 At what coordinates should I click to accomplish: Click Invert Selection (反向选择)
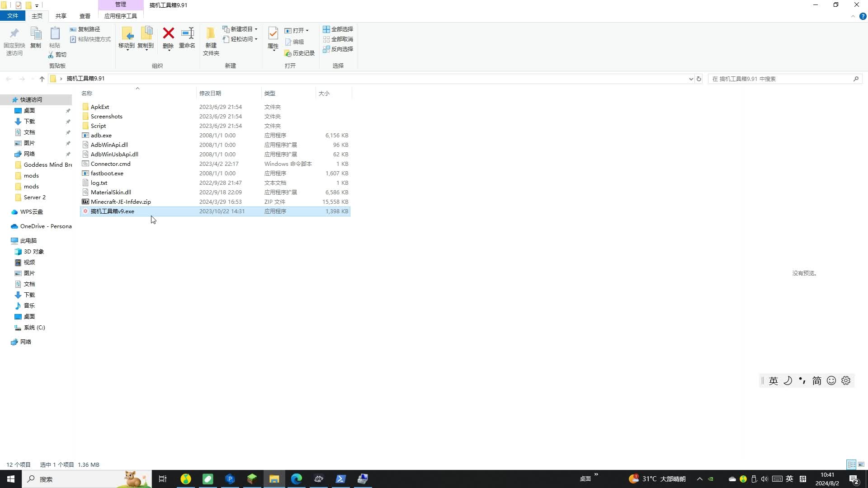[x=338, y=49]
